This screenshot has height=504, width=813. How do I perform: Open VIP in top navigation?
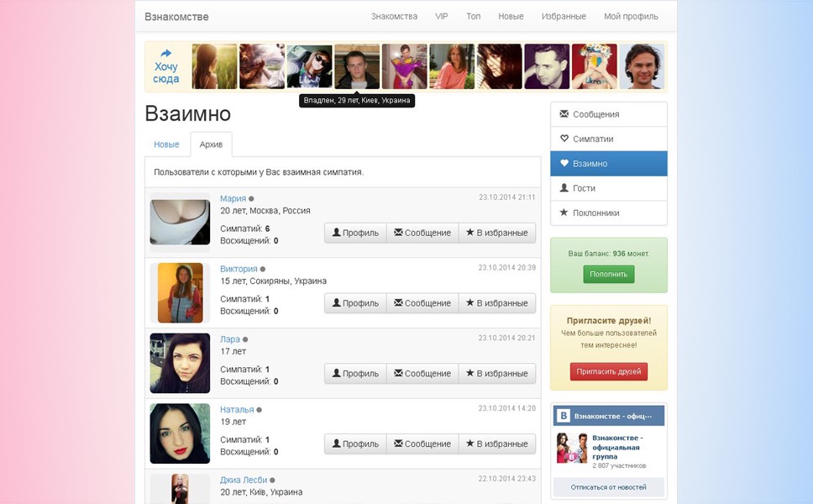441,17
